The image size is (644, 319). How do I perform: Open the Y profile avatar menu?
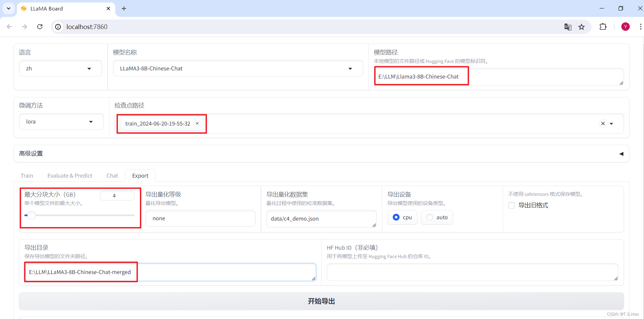click(625, 27)
